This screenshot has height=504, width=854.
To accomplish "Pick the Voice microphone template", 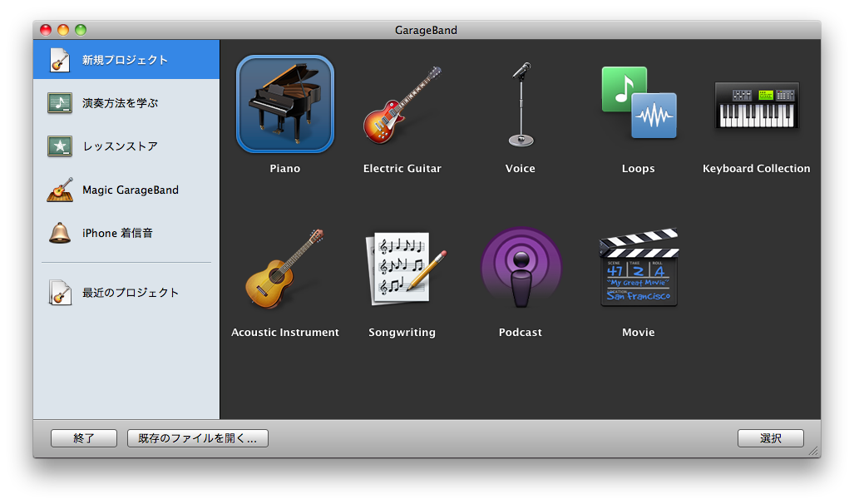I will tap(521, 104).
